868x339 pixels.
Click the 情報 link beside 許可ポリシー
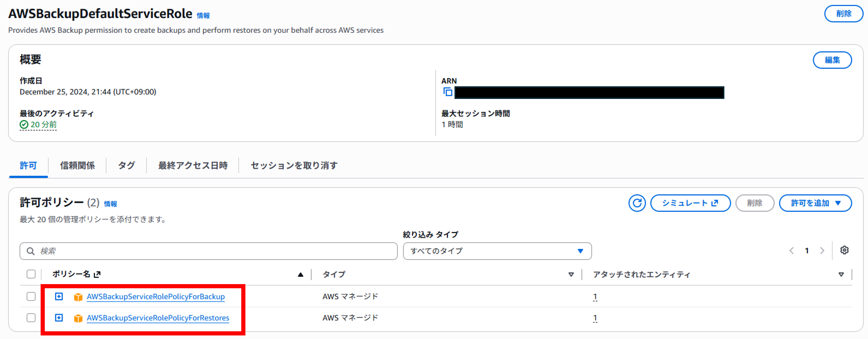pos(110,204)
